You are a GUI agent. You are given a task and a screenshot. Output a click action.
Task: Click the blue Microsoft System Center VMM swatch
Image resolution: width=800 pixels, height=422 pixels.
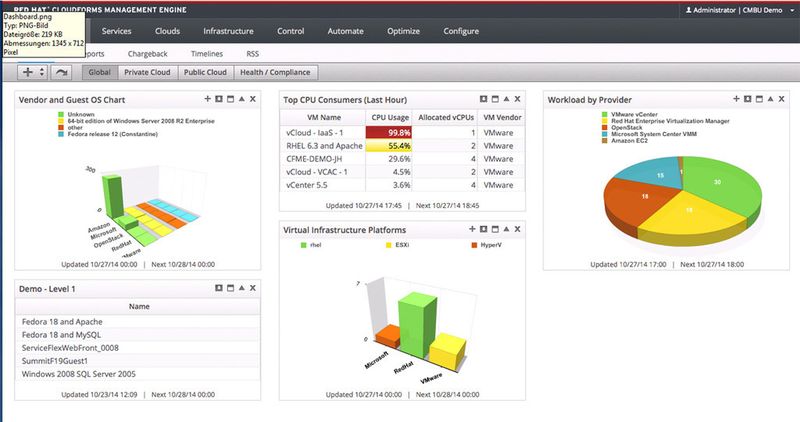tap(605, 134)
